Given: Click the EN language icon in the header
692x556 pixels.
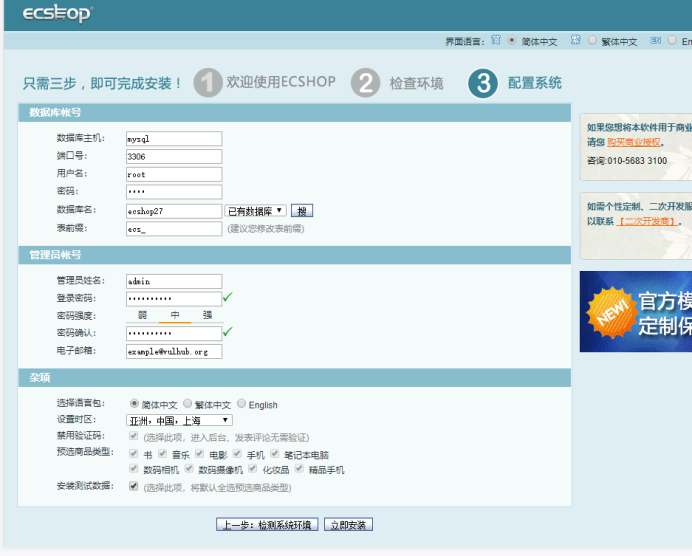Looking at the screenshot, I should pyautogui.click(x=655, y=41).
